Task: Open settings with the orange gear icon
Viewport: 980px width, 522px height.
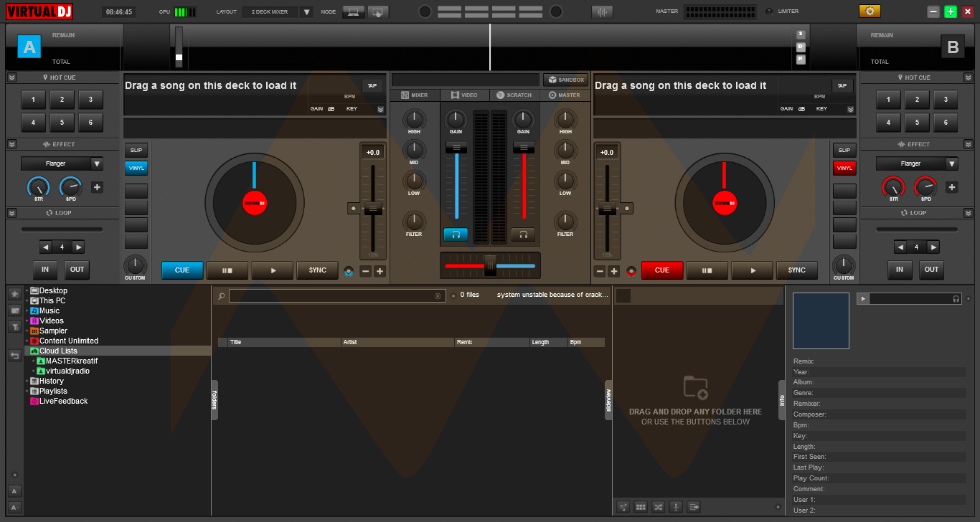Action: pos(870,11)
